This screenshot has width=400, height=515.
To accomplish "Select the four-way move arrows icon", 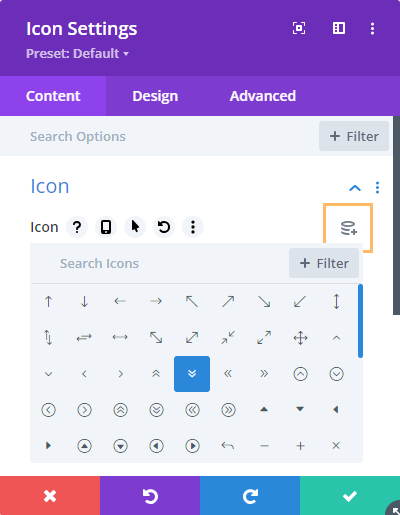I will (300, 338).
